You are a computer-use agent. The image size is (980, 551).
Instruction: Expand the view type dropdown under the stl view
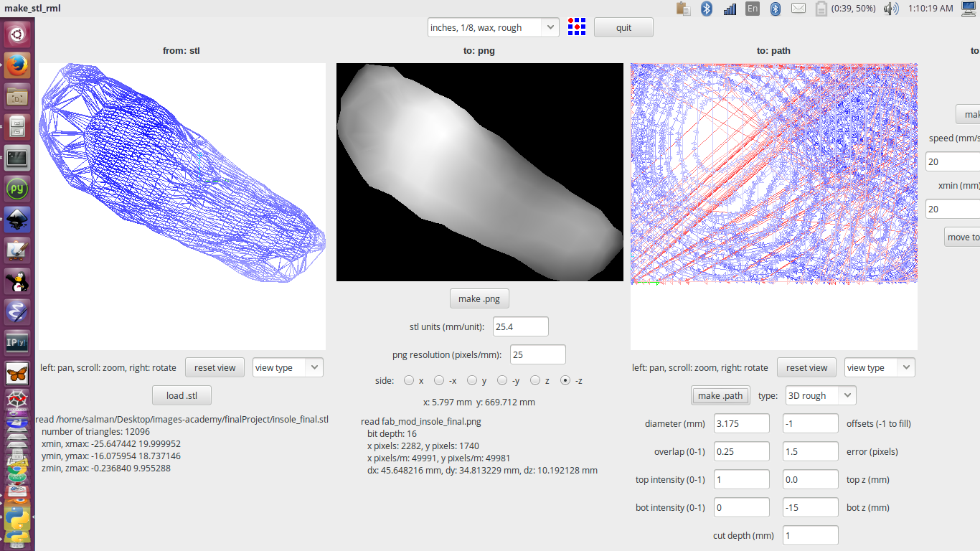click(287, 367)
